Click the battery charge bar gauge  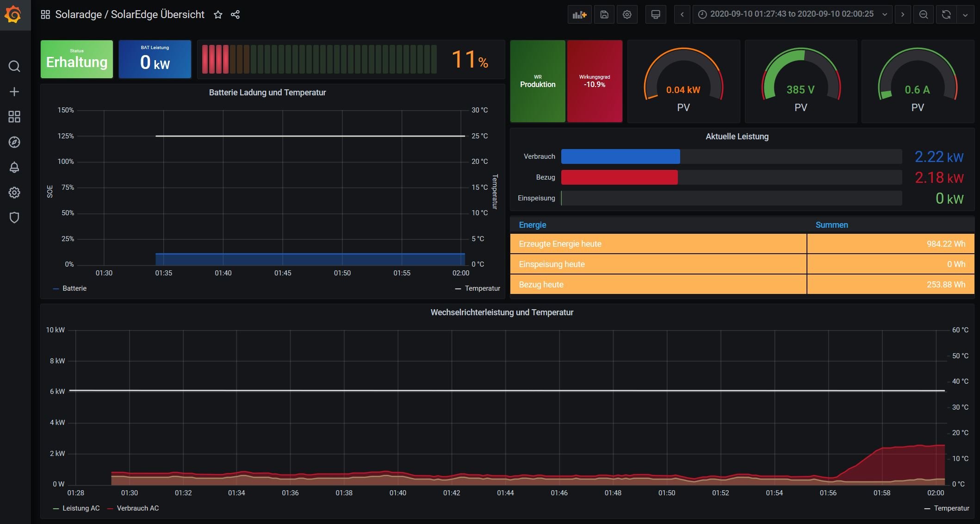pyautogui.click(x=319, y=59)
